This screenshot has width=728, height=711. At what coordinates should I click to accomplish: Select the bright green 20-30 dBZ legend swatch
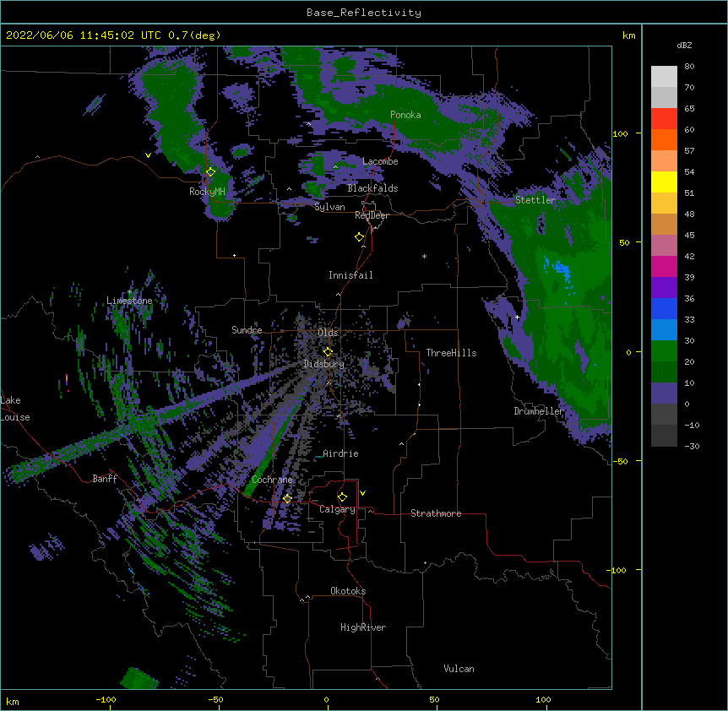pyautogui.click(x=664, y=351)
